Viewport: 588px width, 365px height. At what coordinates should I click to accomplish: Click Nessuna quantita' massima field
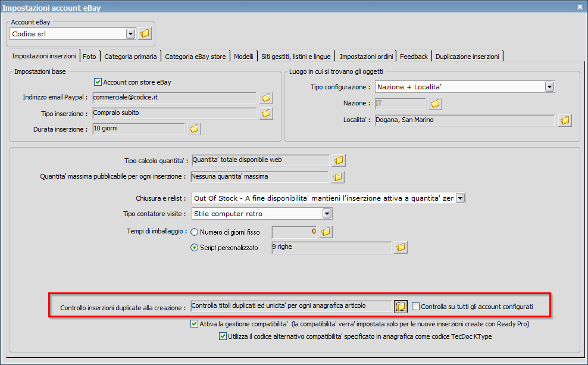[x=259, y=177]
